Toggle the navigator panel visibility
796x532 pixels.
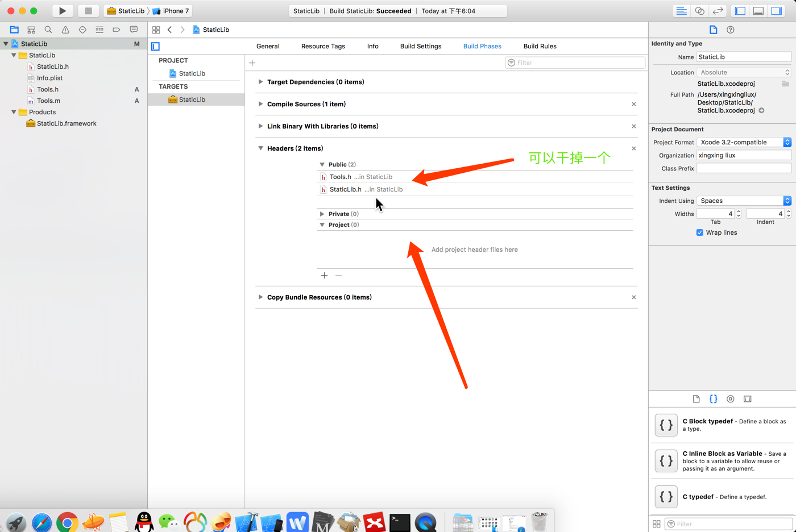click(740, 11)
